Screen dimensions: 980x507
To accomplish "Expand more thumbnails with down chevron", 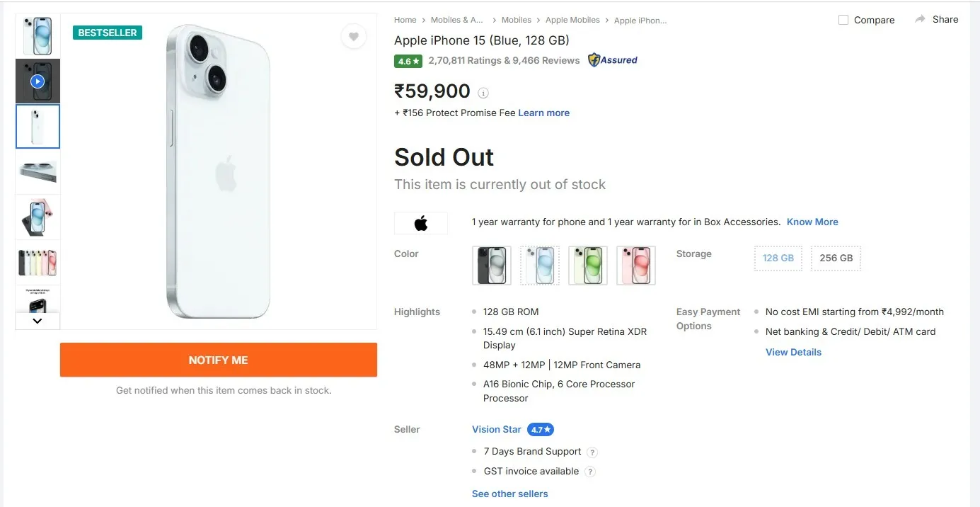I will click(38, 321).
